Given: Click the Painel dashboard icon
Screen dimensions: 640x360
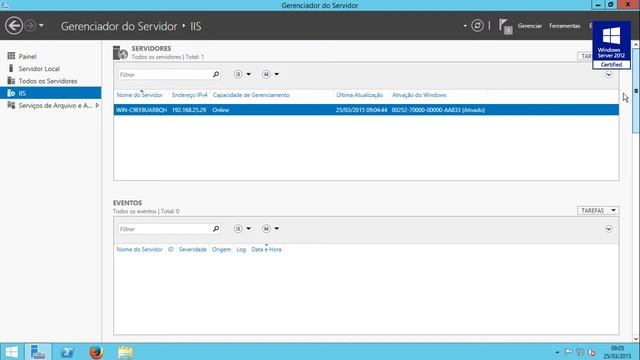Looking at the screenshot, I should [11, 56].
